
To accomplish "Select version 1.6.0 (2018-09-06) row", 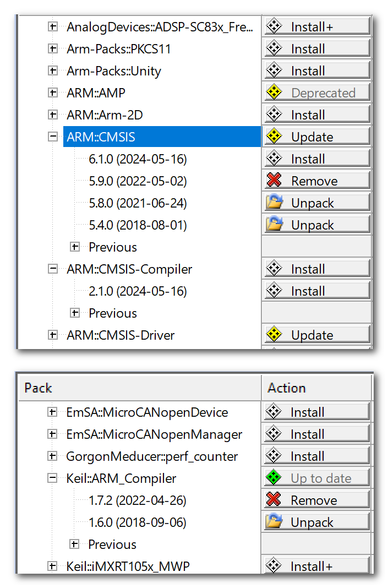I will [137, 522].
